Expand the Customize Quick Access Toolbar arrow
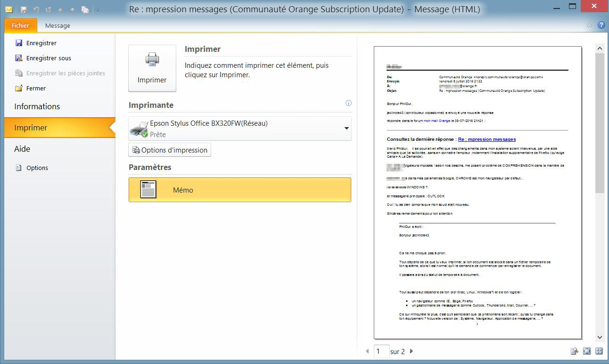609x364 pixels. (x=98, y=10)
